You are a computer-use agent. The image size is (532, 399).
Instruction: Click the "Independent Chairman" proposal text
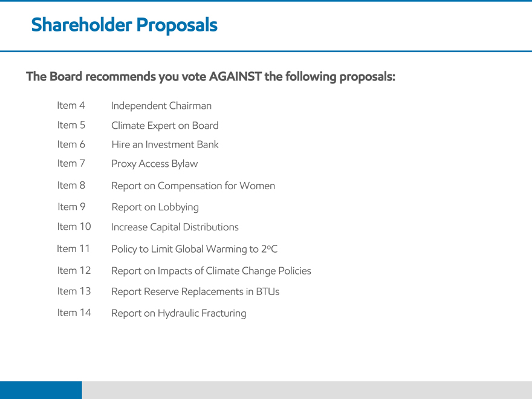point(161,106)
